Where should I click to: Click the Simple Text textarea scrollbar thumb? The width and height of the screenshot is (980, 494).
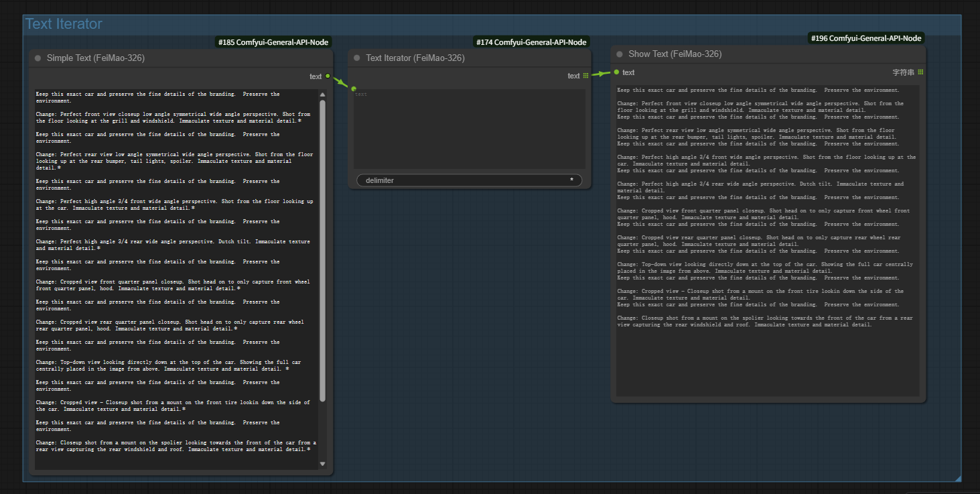pos(322,251)
